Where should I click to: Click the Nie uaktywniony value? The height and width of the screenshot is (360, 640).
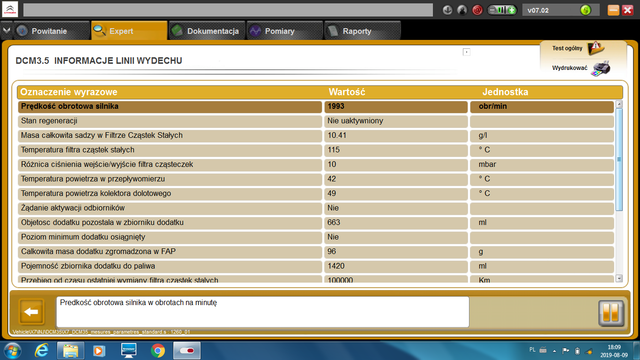click(396, 121)
